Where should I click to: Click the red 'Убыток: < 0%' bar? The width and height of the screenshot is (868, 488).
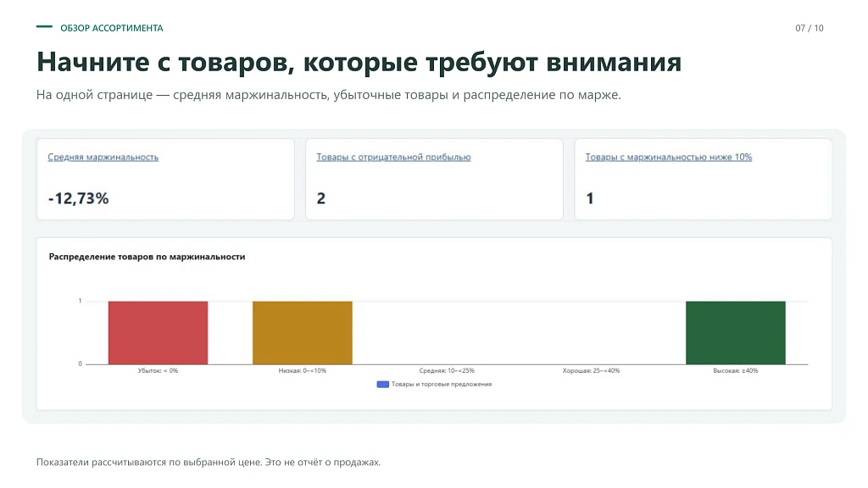click(159, 332)
